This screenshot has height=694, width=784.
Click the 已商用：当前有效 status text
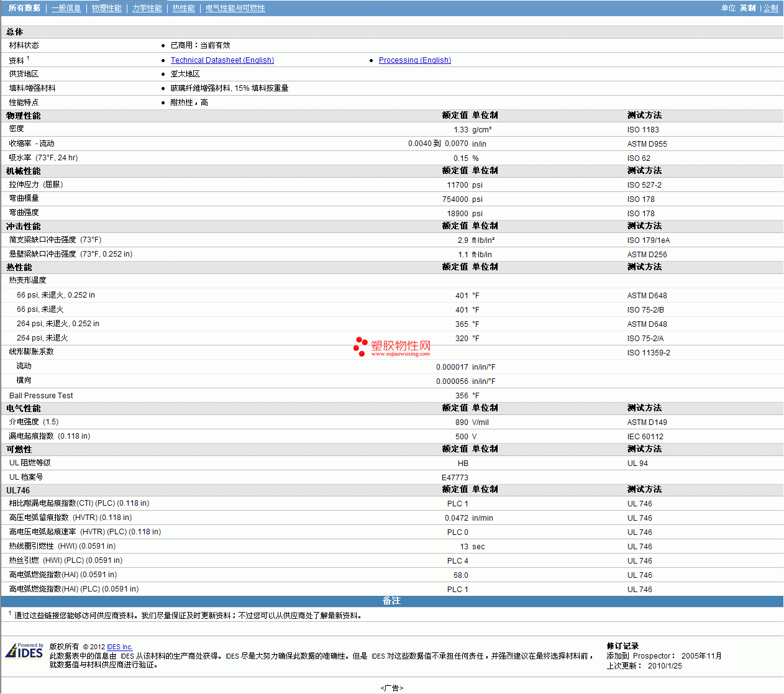(201, 45)
